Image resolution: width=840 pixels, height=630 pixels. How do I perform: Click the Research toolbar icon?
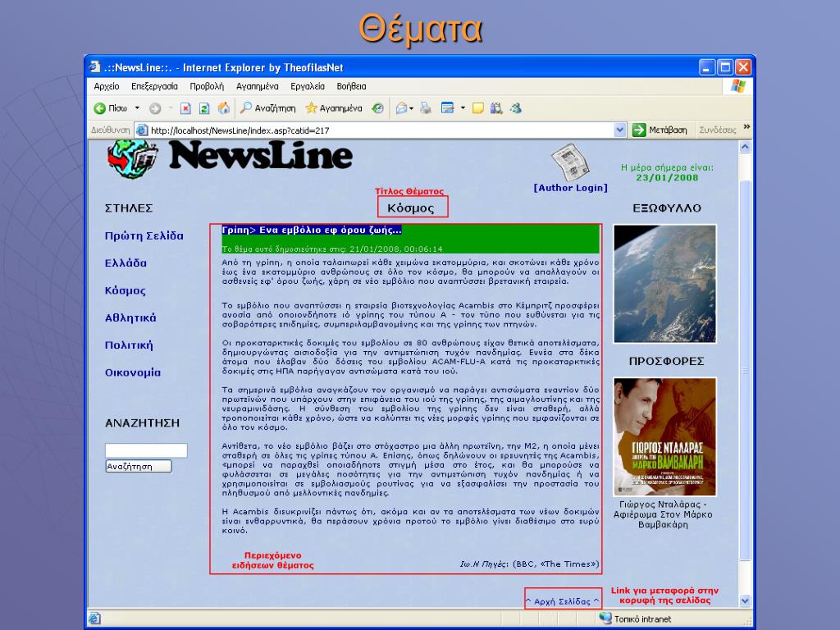tap(496, 109)
